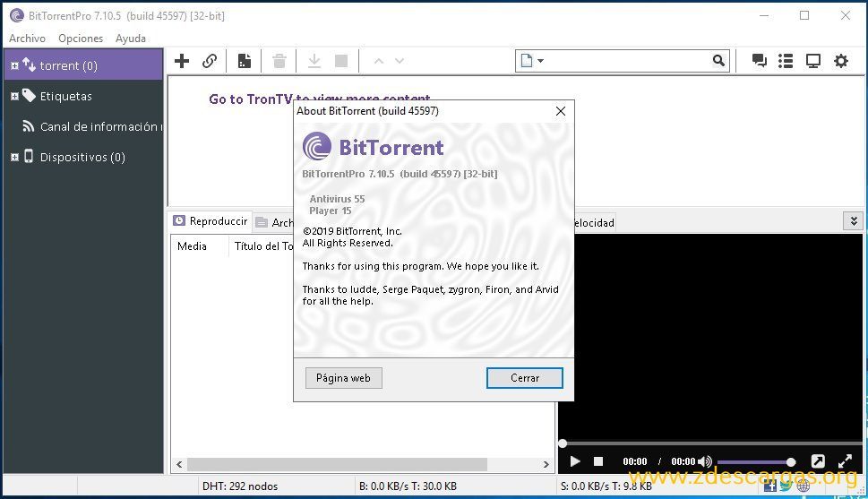Pop out the player window icon
This screenshot has width=868, height=499.
click(x=818, y=461)
